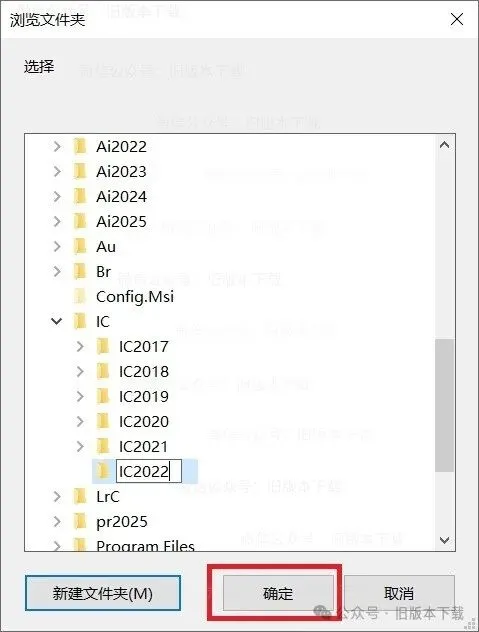This screenshot has height=632, width=479.
Task: Click inside the IC2022 name field
Action: [x=149, y=471]
